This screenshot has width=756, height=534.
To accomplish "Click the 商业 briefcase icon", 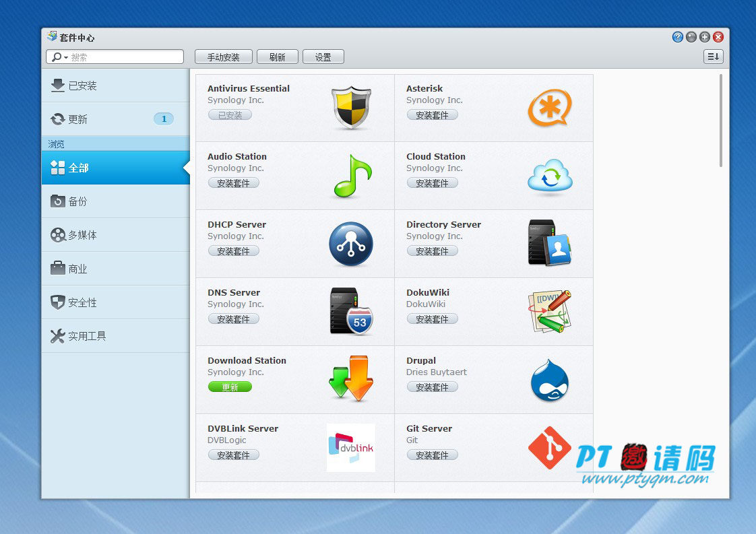I will pos(58,268).
